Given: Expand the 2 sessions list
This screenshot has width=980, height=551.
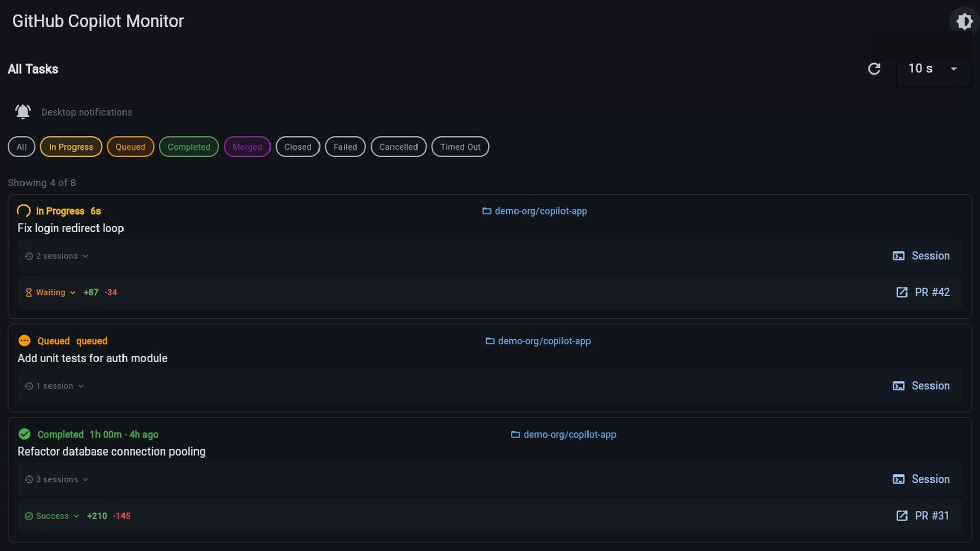Looking at the screenshot, I should click(x=56, y=256).
